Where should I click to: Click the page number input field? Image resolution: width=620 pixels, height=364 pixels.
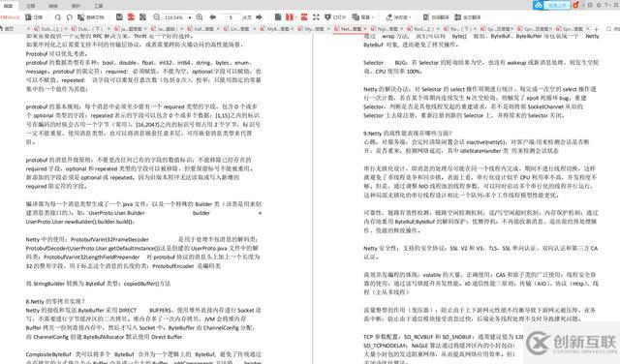click(x=231, y=17)
